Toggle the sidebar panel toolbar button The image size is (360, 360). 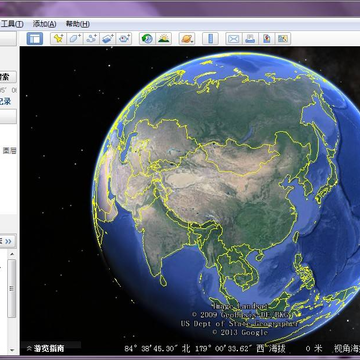click(35, 39)
